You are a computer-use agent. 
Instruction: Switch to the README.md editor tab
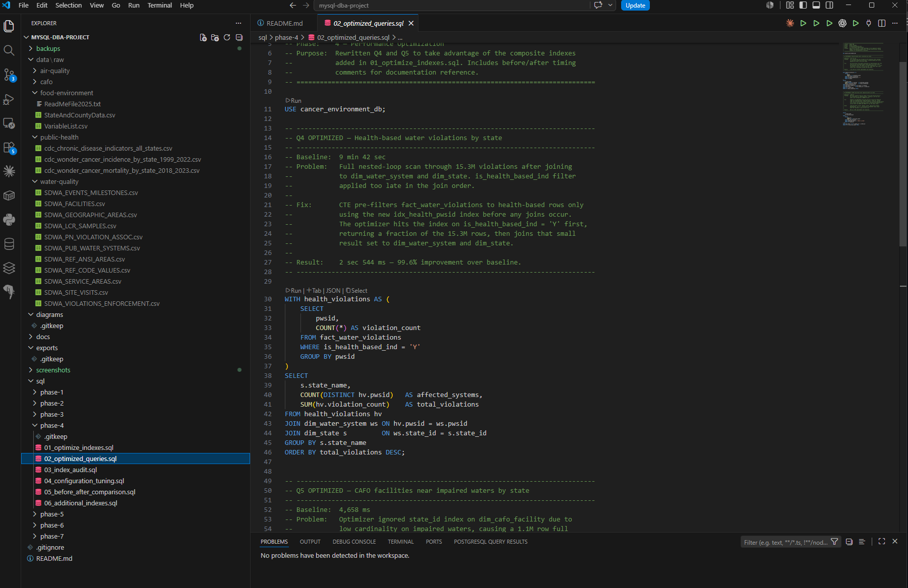click(x=284, y=23)
